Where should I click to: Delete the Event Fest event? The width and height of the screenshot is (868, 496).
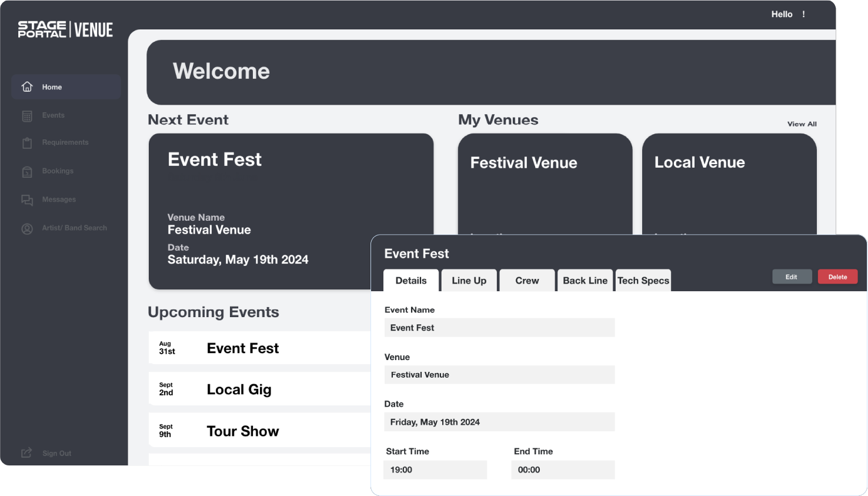click(837, 277)
